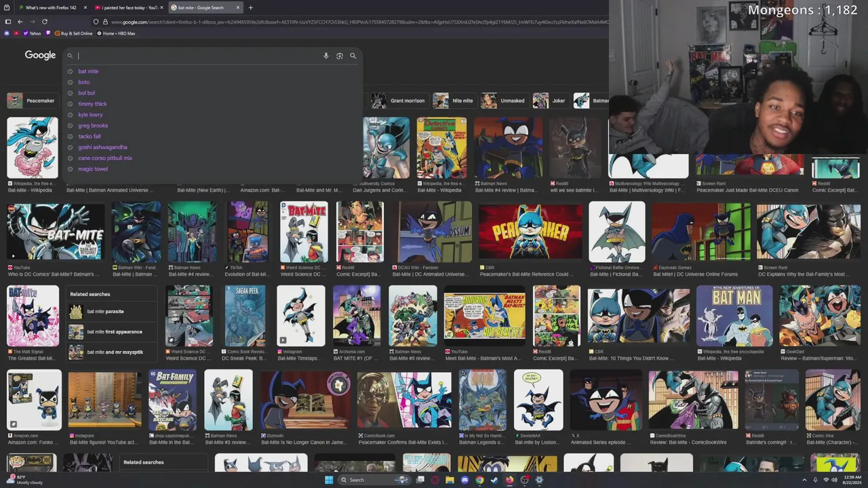
Task: Click the tracking protection shield icon
Action: coord(96,22)
